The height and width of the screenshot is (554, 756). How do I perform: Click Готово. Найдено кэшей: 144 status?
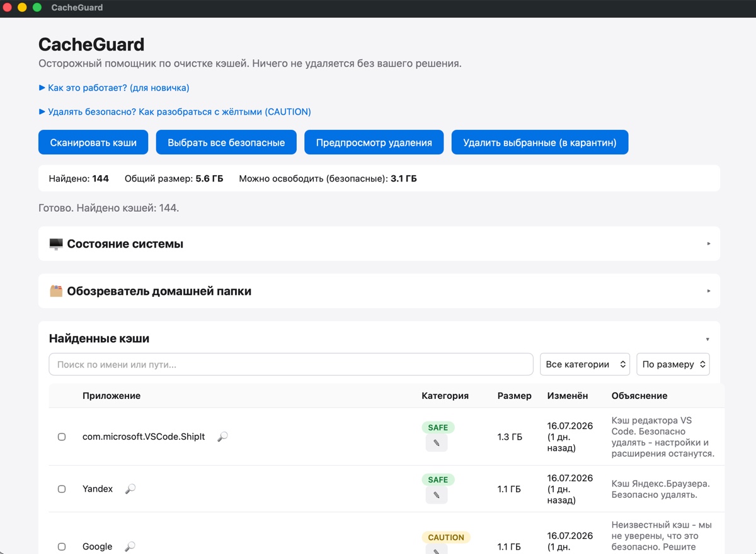point(109,207)
